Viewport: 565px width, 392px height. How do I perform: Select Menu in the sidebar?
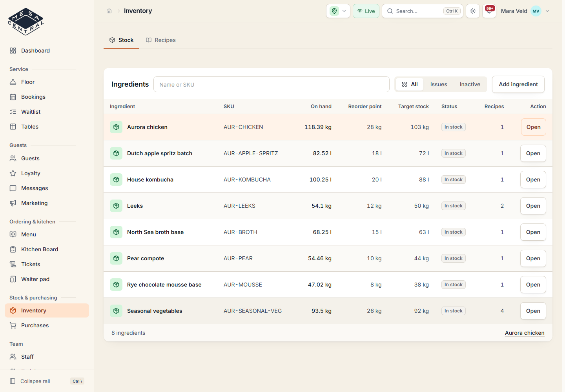click(x=47, y=234)
